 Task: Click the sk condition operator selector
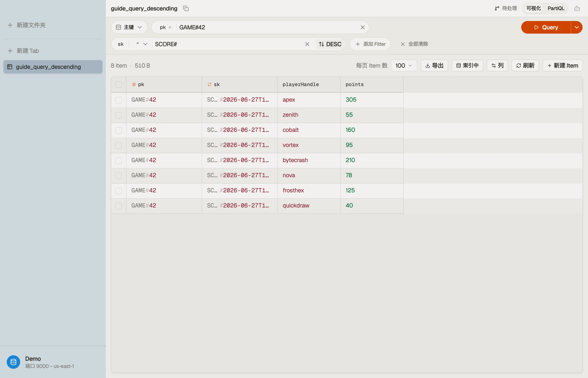142,44
